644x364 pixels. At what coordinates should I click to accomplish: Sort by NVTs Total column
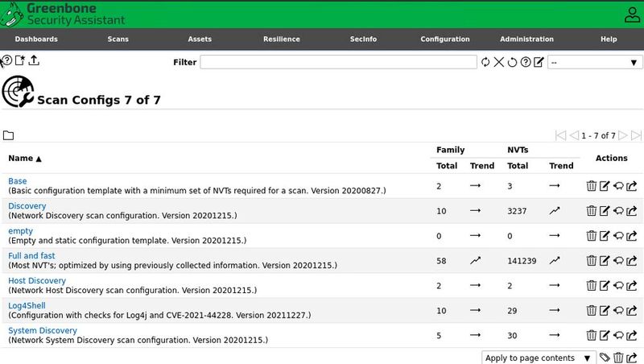tap(518, 166)
